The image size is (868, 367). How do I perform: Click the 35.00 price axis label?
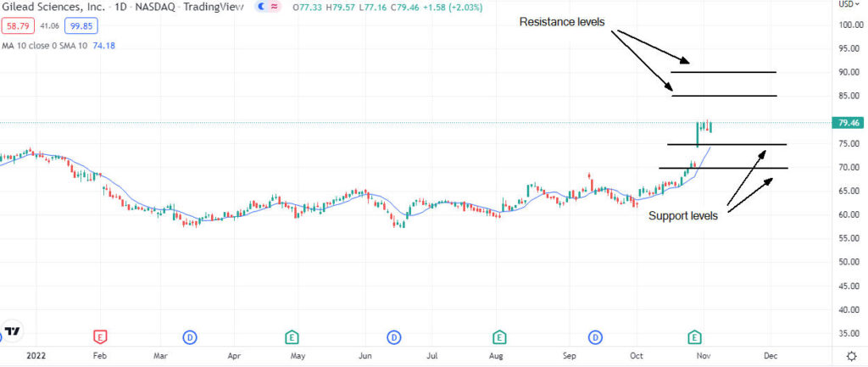[x=850, y=334]
